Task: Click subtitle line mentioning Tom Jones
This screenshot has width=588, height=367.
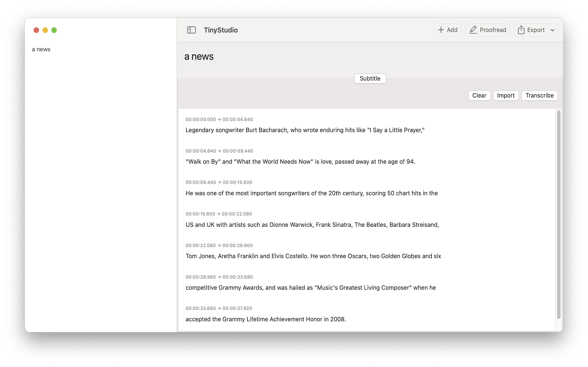Action: (313, 256)
